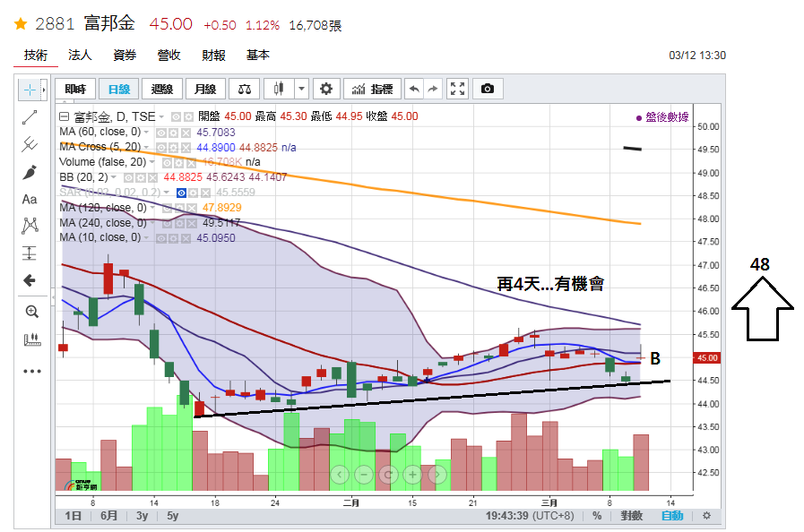The height and width of the screenshot is (532, 804).
Task: Open the 營收 tab
Action: (x=169, y=56)
